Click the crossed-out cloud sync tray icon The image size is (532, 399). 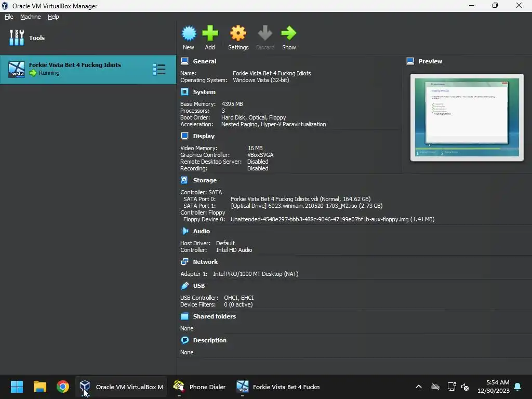(435, 387)
